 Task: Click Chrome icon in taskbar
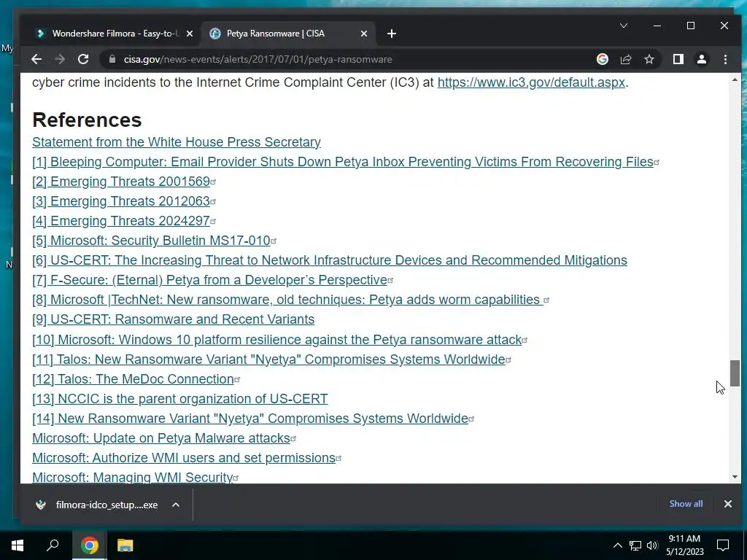point(89,545)
